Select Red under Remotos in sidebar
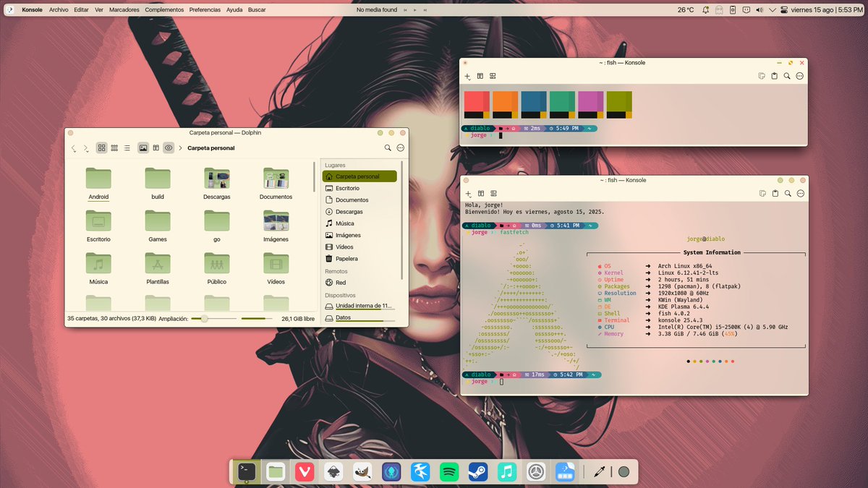Viewport: 868px width, 488px height. 359,283
